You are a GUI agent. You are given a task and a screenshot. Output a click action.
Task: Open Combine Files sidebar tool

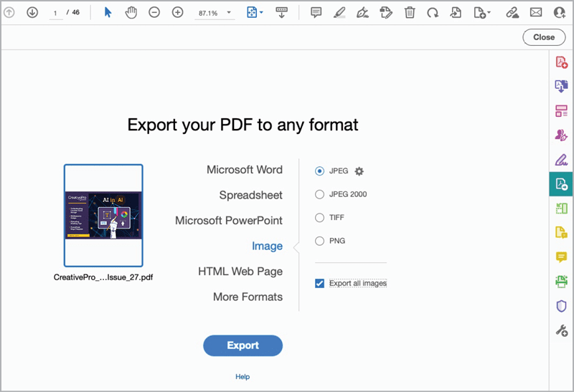coord(562,86)
